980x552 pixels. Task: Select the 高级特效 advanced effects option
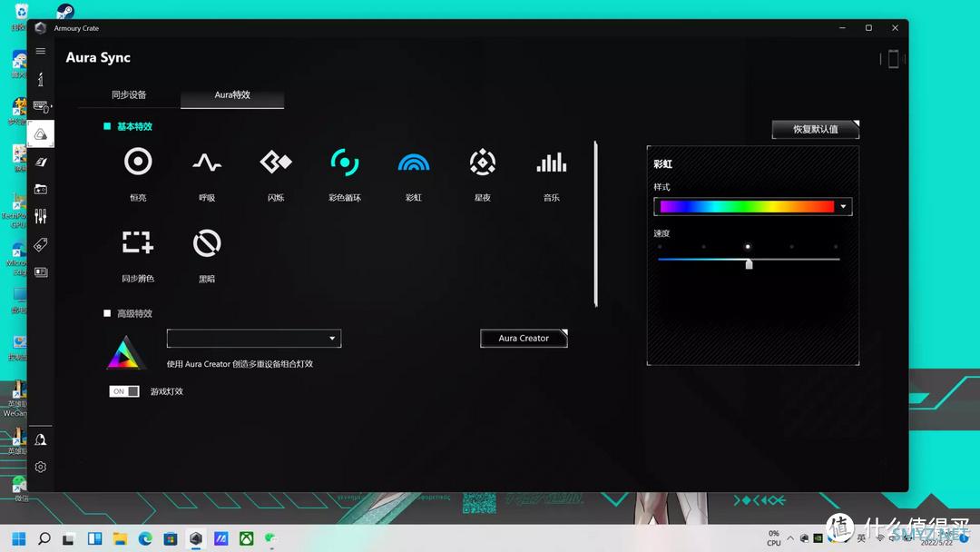coord(128,313)
